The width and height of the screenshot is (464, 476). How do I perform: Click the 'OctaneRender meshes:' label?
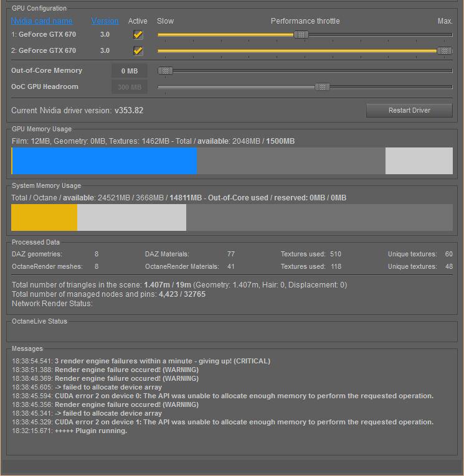point(47,266)
